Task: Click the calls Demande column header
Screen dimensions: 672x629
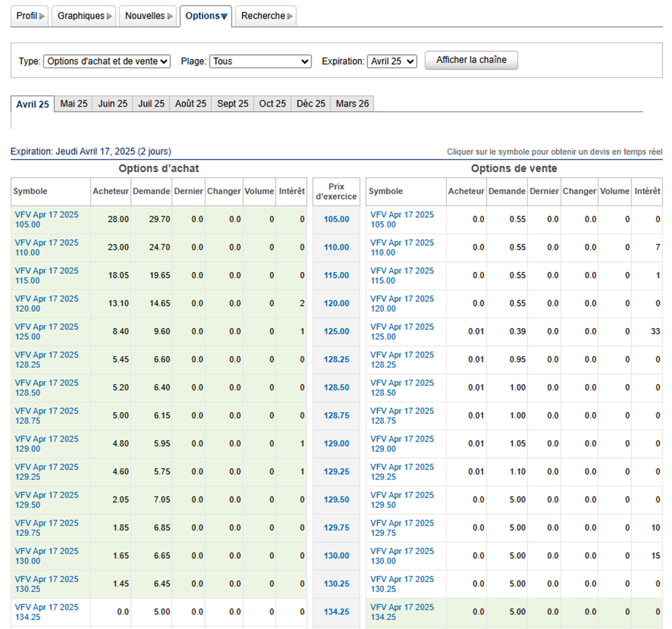Action: click(x=151, y=192)
